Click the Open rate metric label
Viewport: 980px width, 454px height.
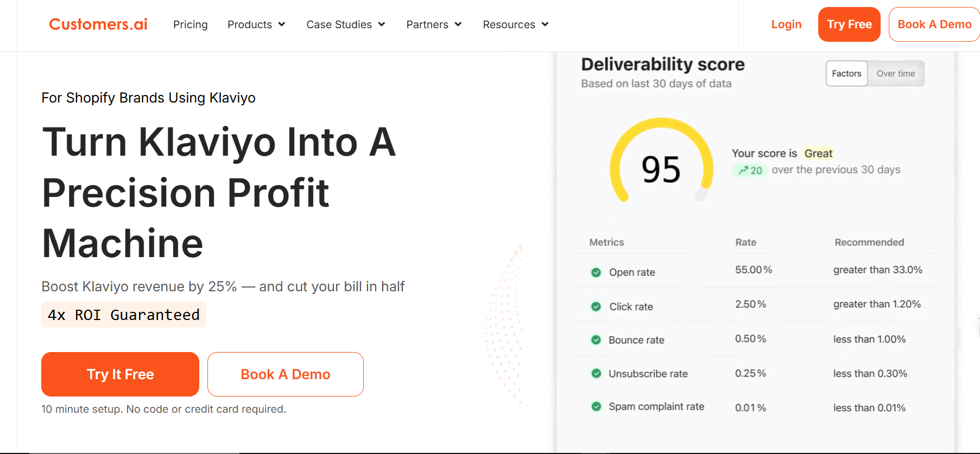click(632, 272)
